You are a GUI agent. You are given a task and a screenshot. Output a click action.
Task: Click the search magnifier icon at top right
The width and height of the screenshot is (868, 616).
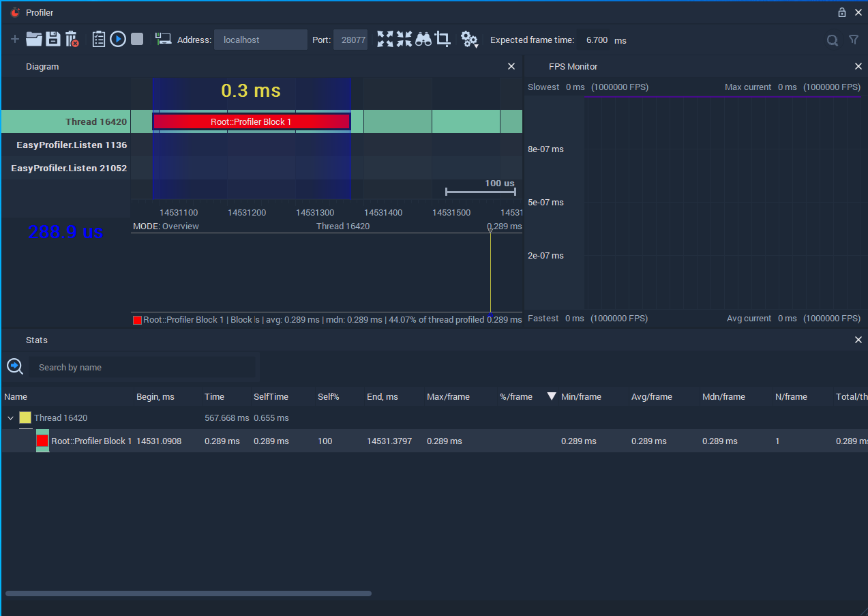833,40
